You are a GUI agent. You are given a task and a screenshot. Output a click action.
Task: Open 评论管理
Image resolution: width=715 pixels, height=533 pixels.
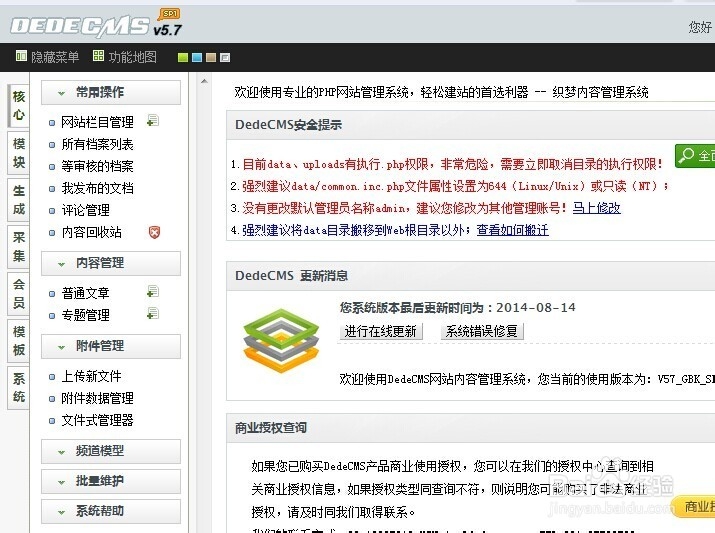85,210
